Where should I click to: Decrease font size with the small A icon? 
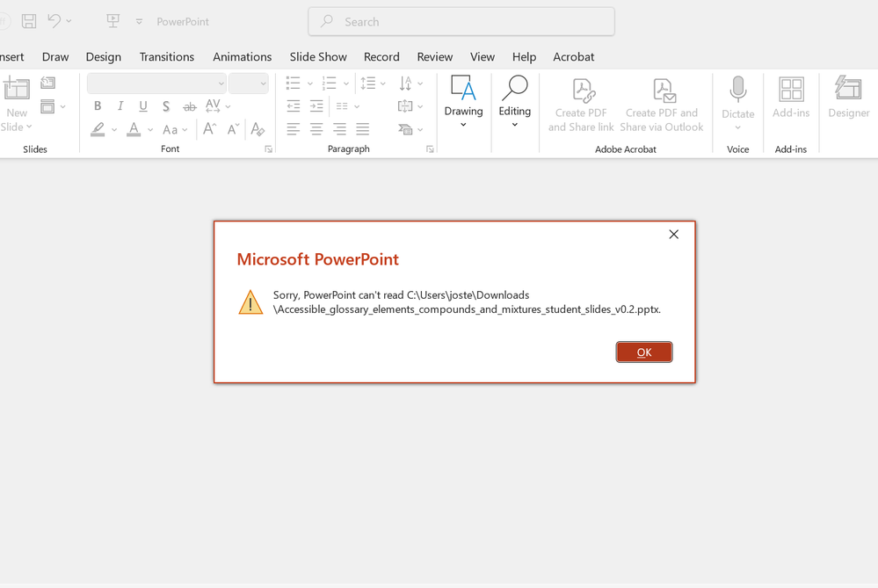[234, 129]
